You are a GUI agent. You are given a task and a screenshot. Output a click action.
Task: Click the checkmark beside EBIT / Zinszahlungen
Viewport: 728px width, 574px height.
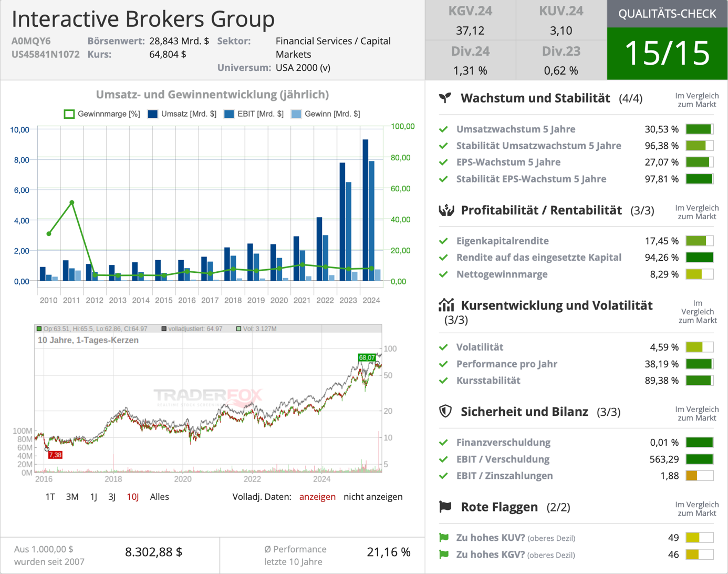444,476
